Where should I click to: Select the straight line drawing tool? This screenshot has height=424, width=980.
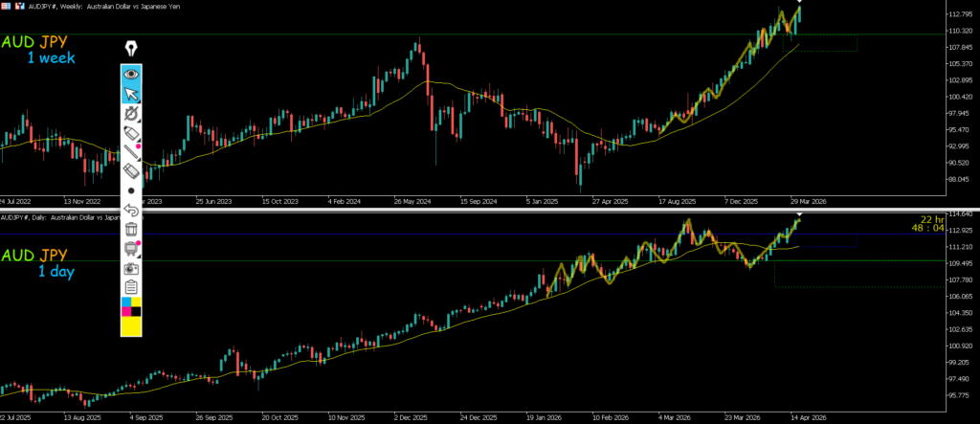click(131, 151)
